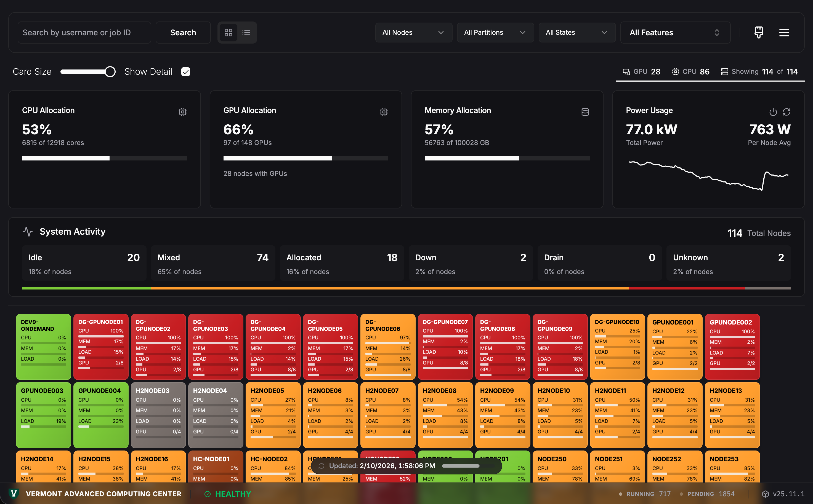The width and height of the screenshot is (813, 504).
Task: Toggle the CPU 86 node filter
Action: coord(690,71)
